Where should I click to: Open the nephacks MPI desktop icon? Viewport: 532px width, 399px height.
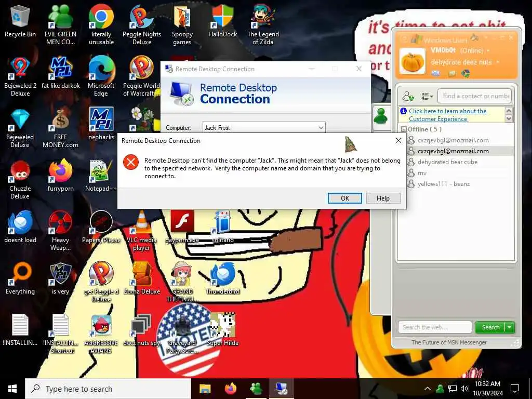101,124
